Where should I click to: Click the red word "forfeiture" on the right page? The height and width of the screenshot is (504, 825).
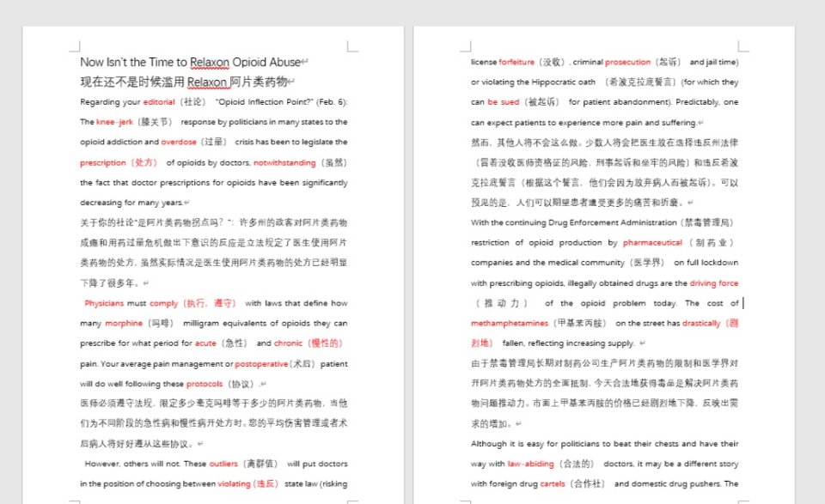(x=516, y=63)
